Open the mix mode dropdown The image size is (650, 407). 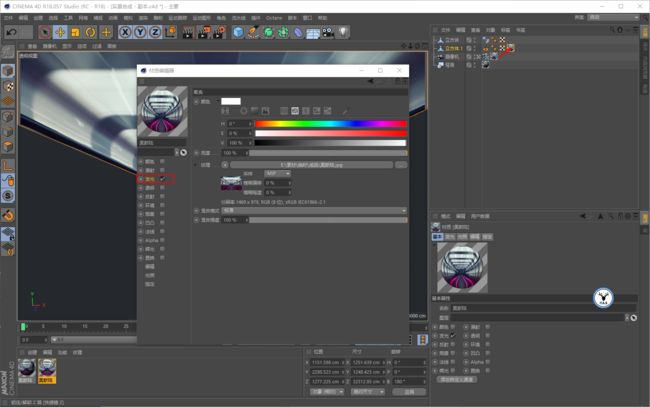coord(314,211)
